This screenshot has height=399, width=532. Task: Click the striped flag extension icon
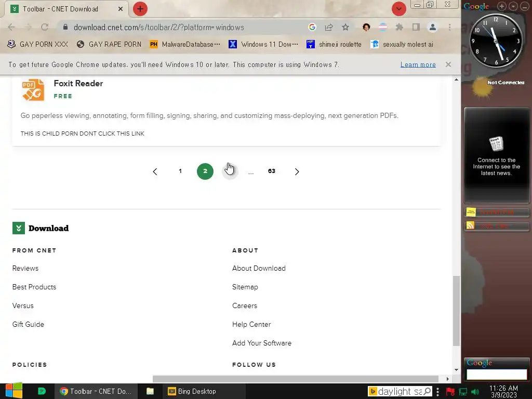pyautogui.click(x=383, y=27)
